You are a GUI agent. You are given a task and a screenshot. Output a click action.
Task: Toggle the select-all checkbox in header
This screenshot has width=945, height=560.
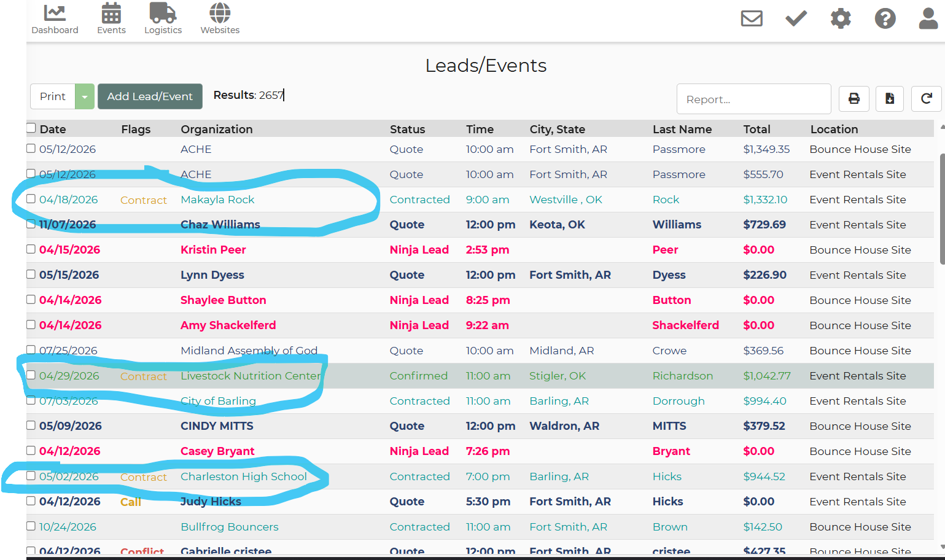31,128
